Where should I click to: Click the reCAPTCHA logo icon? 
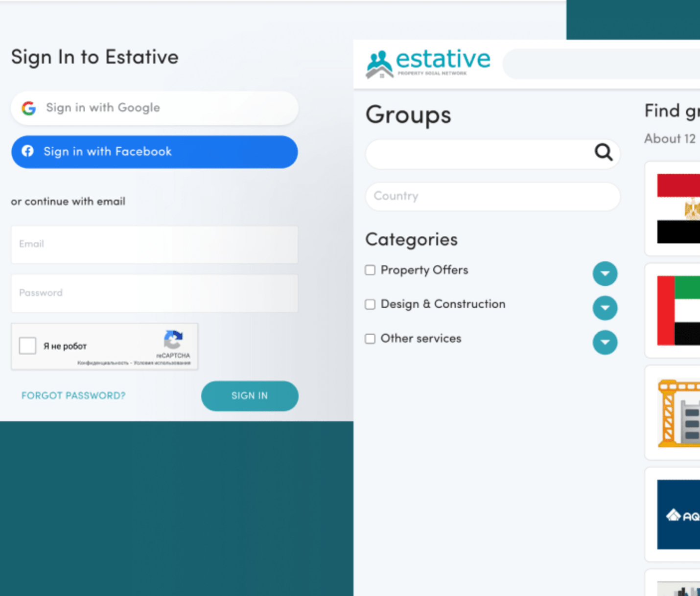[173, 340]
